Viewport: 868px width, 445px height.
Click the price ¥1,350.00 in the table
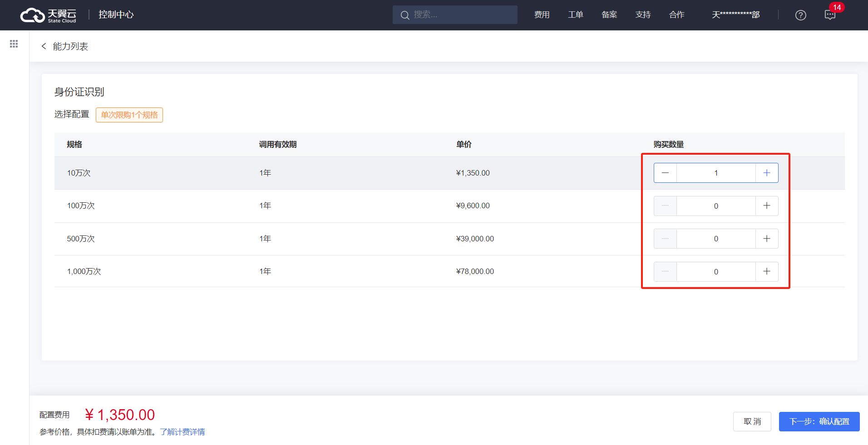pyautogui.click(x=473, y=173)
